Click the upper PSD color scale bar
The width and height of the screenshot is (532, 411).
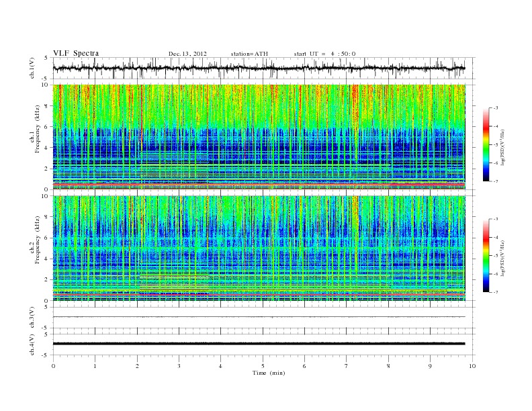486,145
